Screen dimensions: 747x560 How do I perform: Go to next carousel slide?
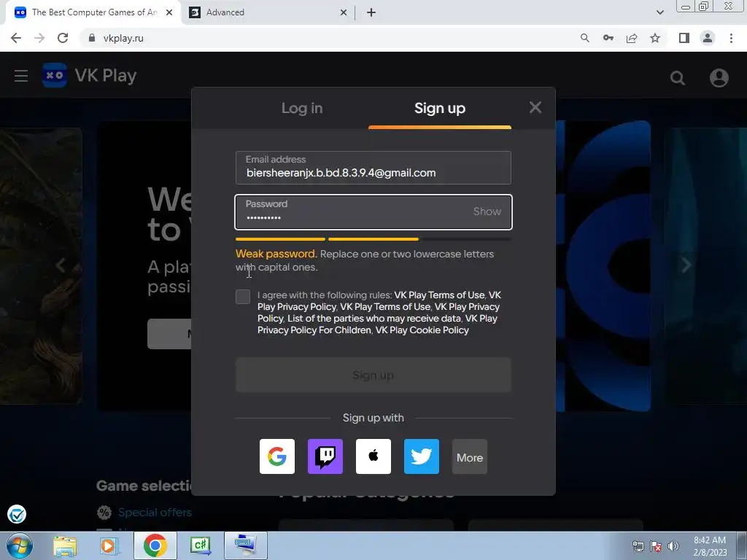(x=686, y=265)
